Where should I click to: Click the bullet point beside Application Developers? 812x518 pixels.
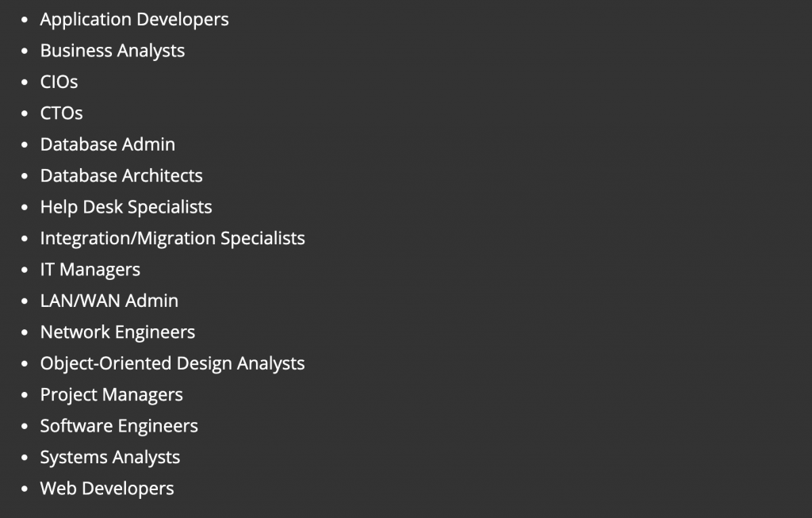coord(25,20)
